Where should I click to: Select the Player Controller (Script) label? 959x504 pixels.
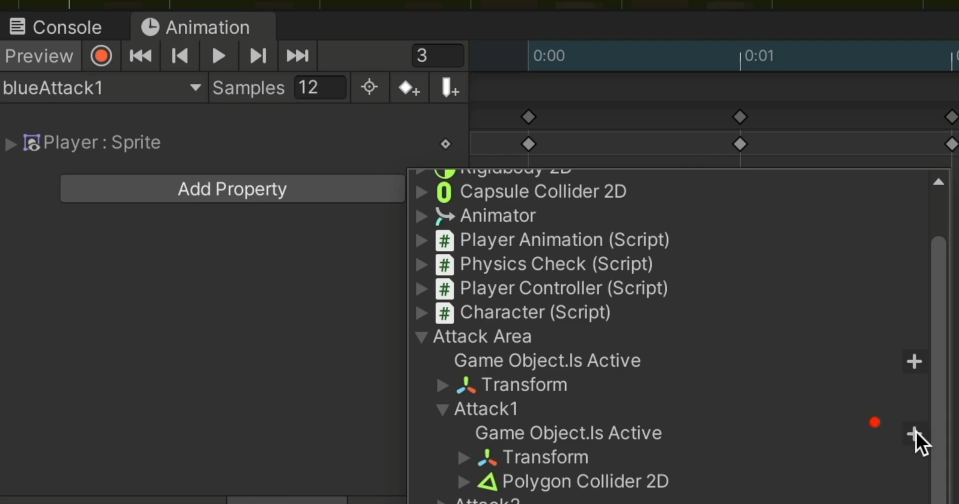(x=563, y=288)
